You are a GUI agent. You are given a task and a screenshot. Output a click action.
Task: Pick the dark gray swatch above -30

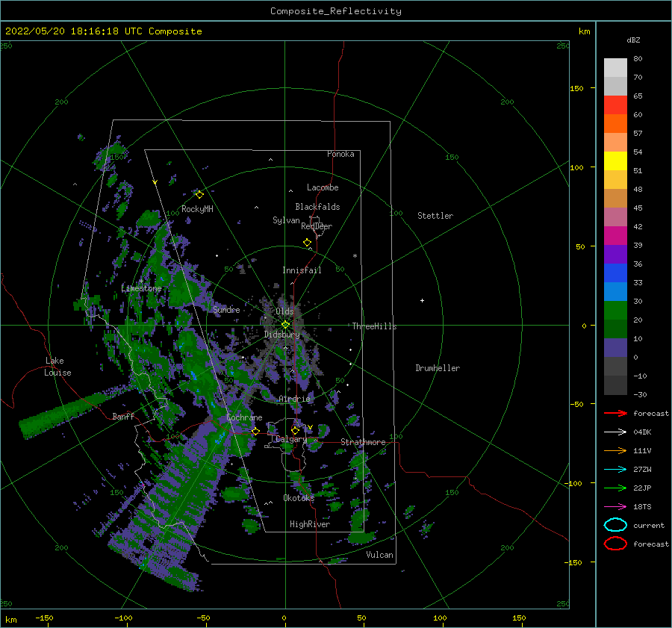pos(615,385)
